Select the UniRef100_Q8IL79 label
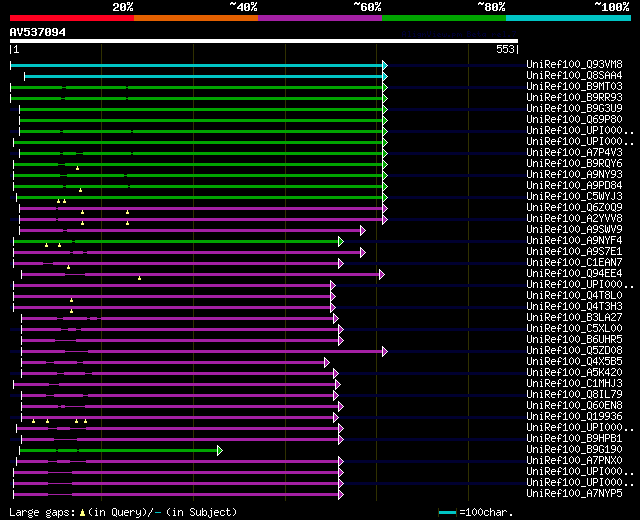The width and height of the screenshot is (640, 520). 574,395
